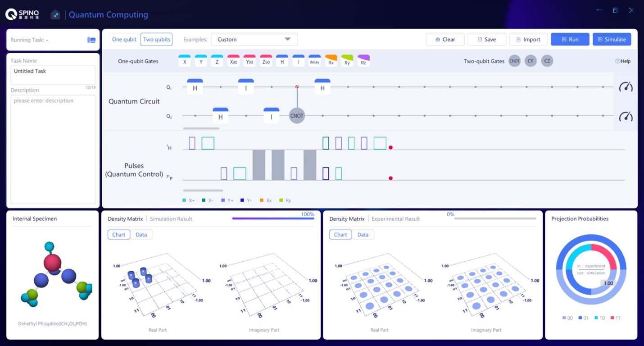This screenshot has width=644, height=346.
Task: Switch to Two qubits mode
Action: (156, 39)
